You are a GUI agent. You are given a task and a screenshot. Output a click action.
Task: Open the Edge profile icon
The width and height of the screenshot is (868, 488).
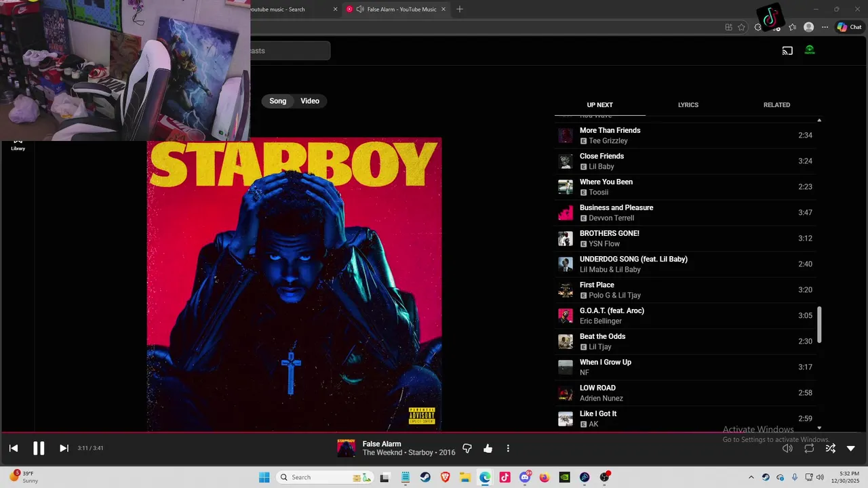(x=808, y=27)
